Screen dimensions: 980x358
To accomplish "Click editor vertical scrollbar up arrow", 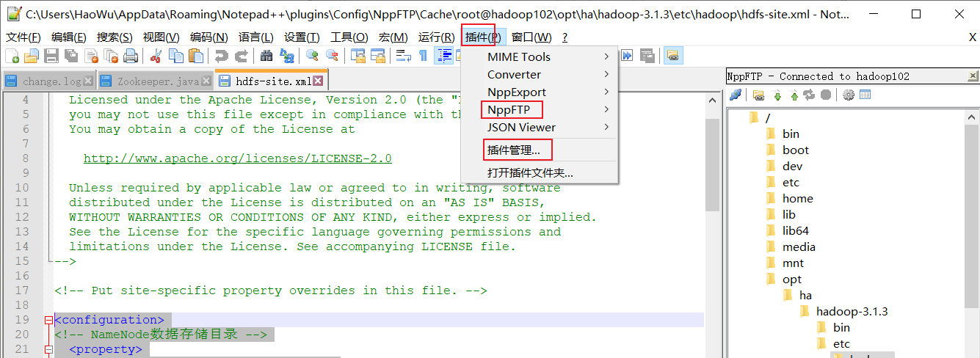I will 712,100.
